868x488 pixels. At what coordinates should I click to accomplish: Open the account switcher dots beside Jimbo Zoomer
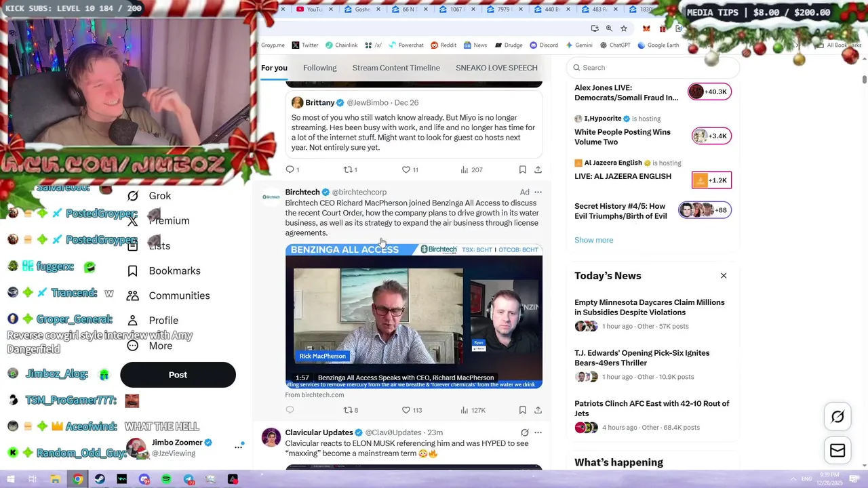click(x=239, y=447)
